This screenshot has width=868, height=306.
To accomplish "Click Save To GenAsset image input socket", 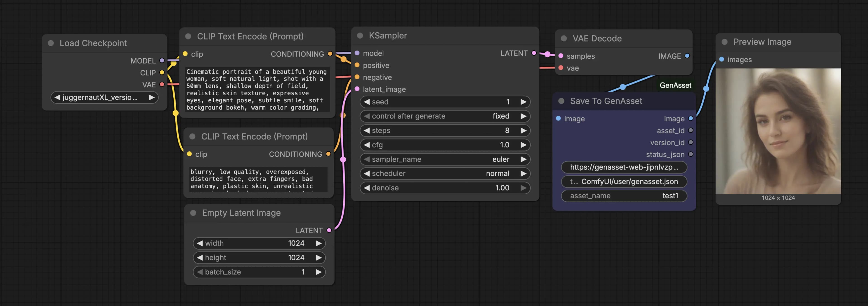I will (558, 118).
